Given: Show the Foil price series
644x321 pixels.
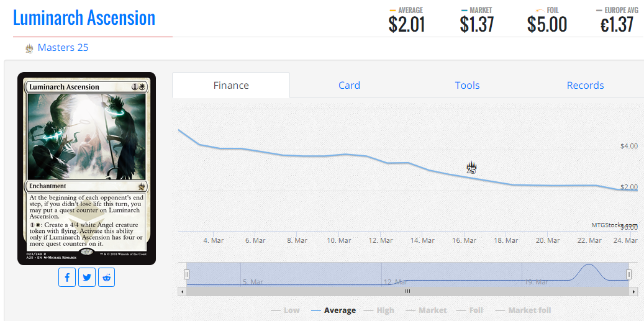Looking at the screenshot, I should coord(469,310).
